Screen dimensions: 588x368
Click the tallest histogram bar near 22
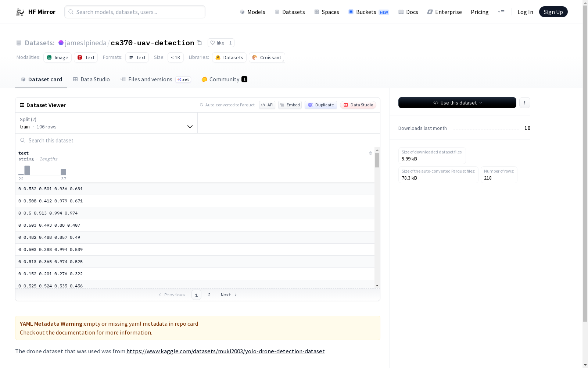click(27, 170)
